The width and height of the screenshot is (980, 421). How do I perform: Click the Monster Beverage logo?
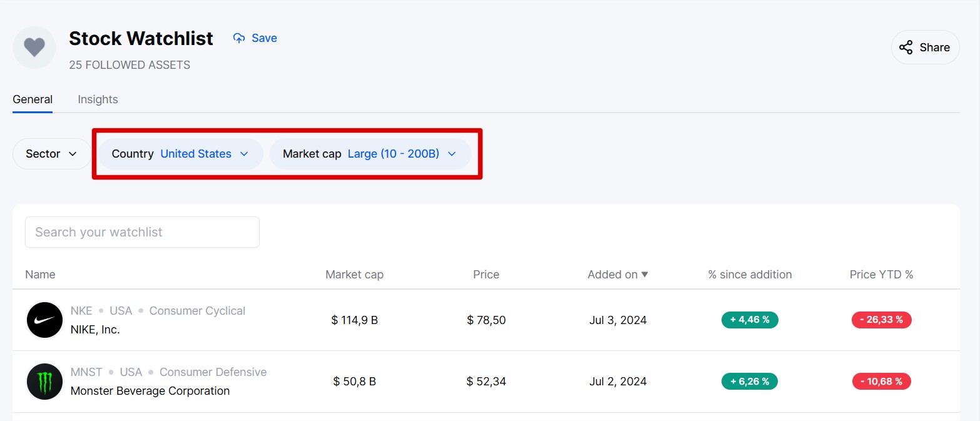44,382
